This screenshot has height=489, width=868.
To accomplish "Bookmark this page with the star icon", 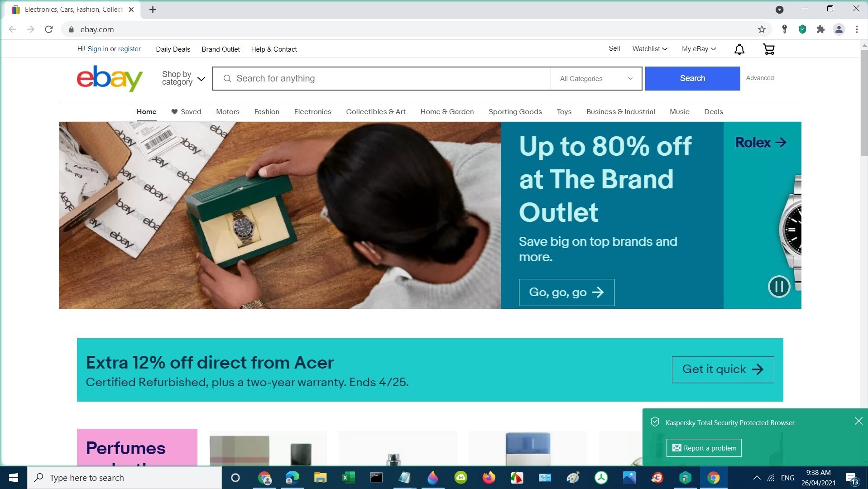I will coord(762,29).
